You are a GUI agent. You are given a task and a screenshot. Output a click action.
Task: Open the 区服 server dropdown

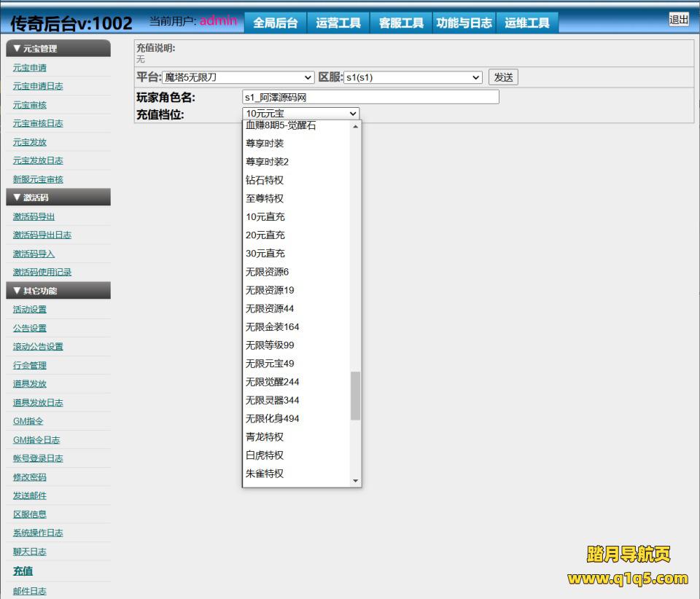click(413, 77)
